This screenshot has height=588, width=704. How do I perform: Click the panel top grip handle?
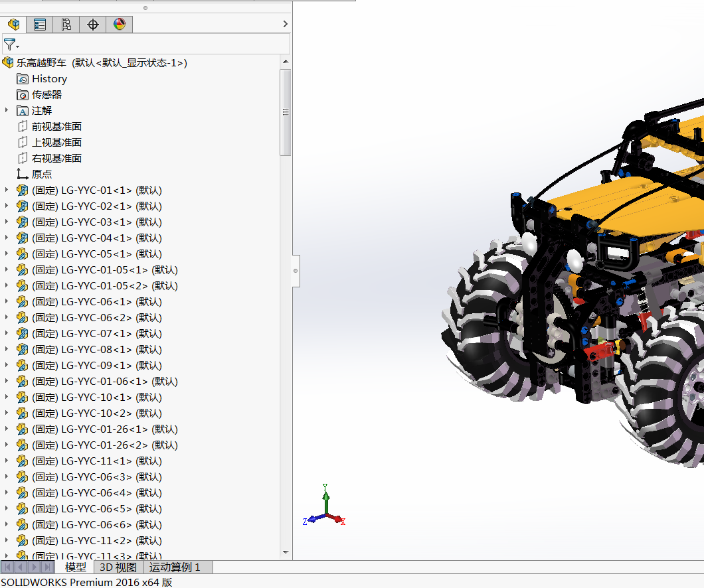[145, 7]
